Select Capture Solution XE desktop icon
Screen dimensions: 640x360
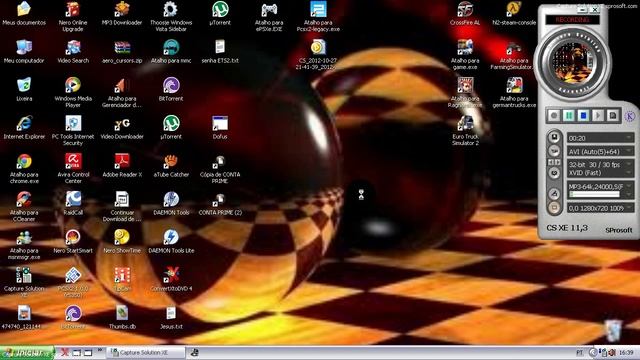coord(24,282)
